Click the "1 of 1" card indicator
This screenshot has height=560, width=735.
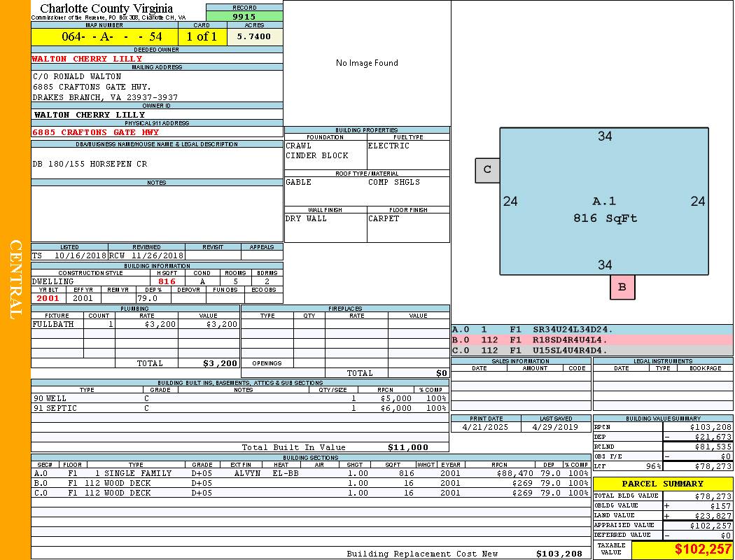coord(202,36)
